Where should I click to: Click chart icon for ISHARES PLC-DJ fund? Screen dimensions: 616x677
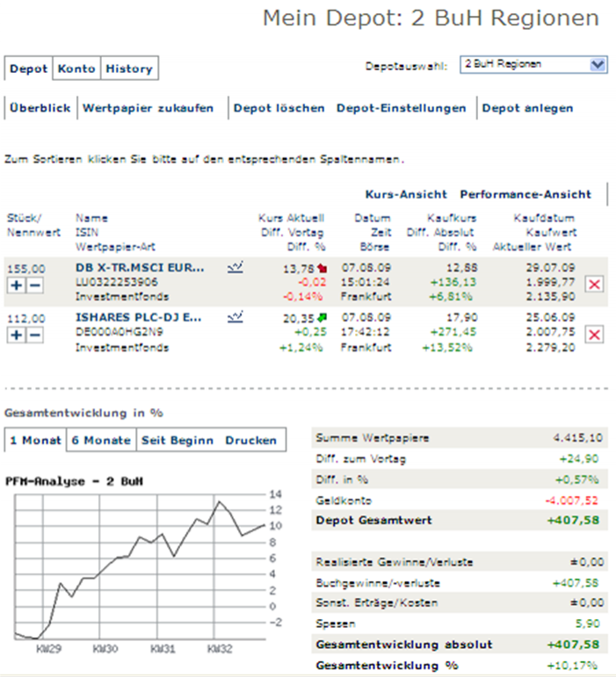(235, 316)
